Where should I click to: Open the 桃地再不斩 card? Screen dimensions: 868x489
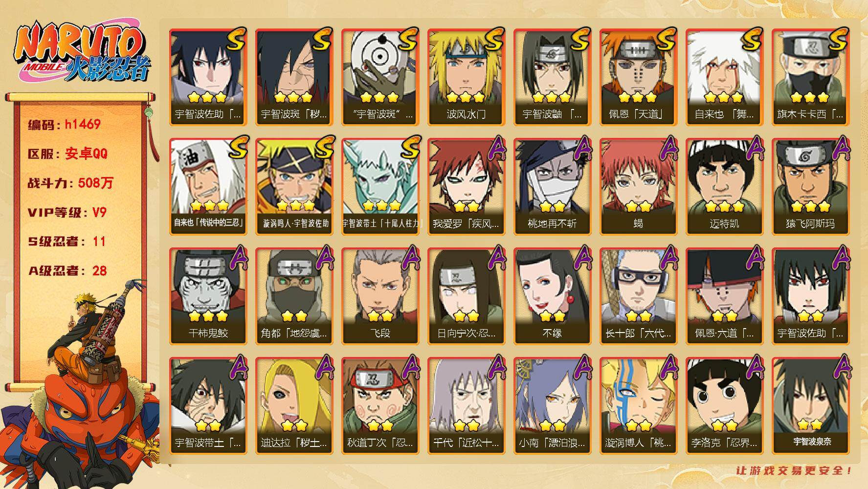[552, 187]
